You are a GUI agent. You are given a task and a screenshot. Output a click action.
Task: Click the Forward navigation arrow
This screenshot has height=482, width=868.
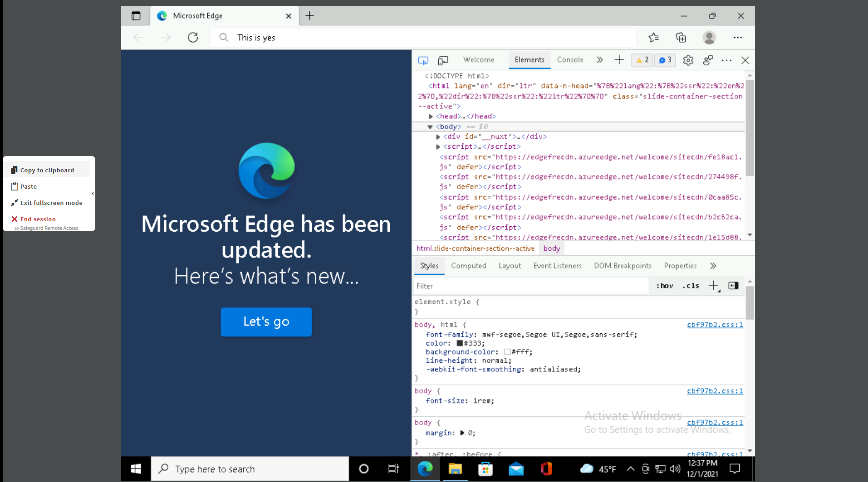tap(166, 38)
